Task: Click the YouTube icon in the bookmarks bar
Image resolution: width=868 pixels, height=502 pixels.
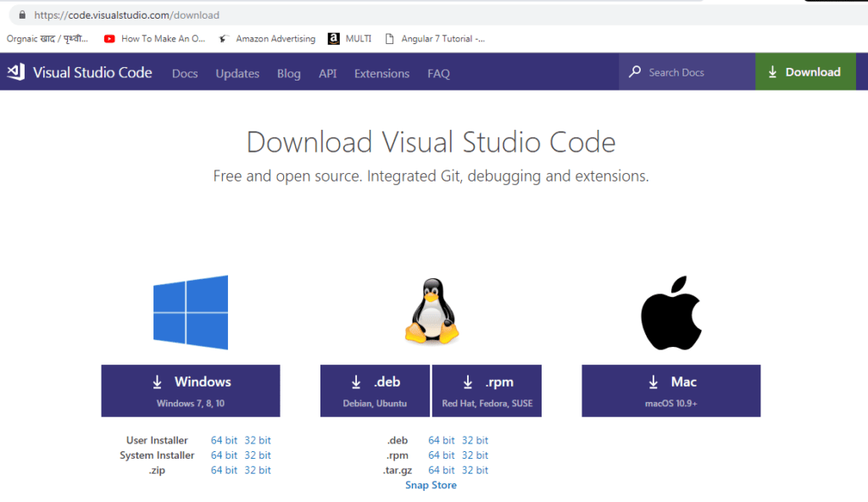Action: click(x=109, y=38)
